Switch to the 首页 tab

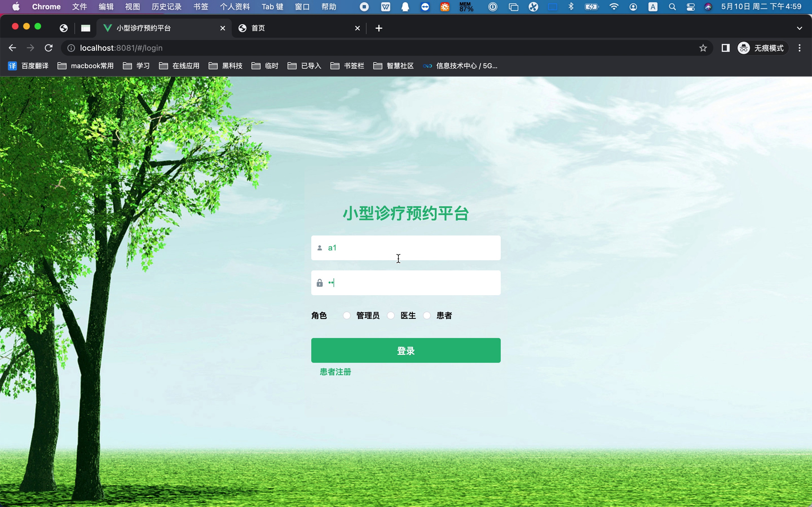295,28
